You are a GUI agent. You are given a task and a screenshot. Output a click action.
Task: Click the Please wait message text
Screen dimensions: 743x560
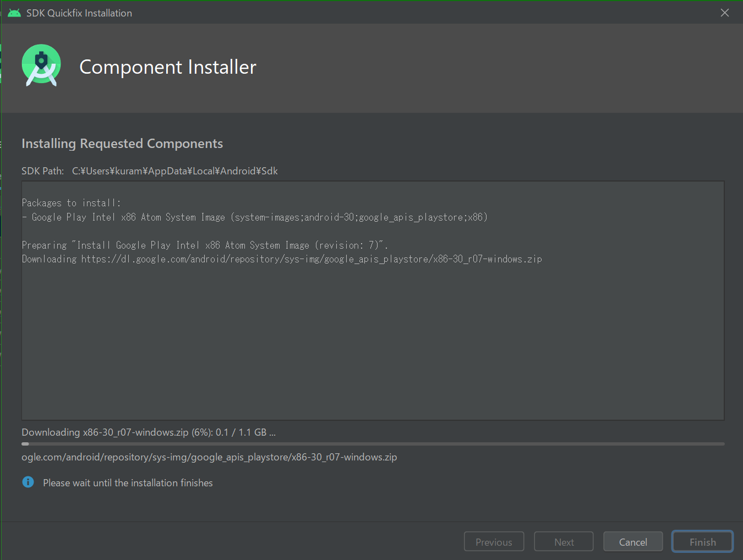point(127,482)
